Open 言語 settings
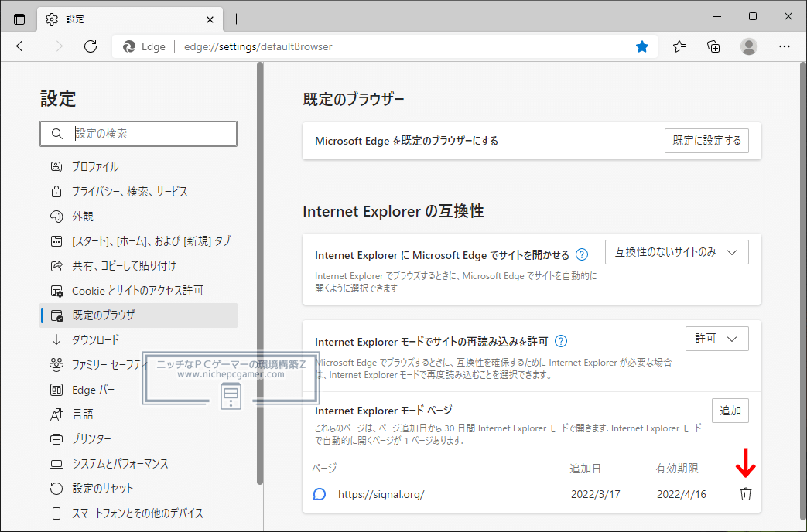 [x=138, y=414]
